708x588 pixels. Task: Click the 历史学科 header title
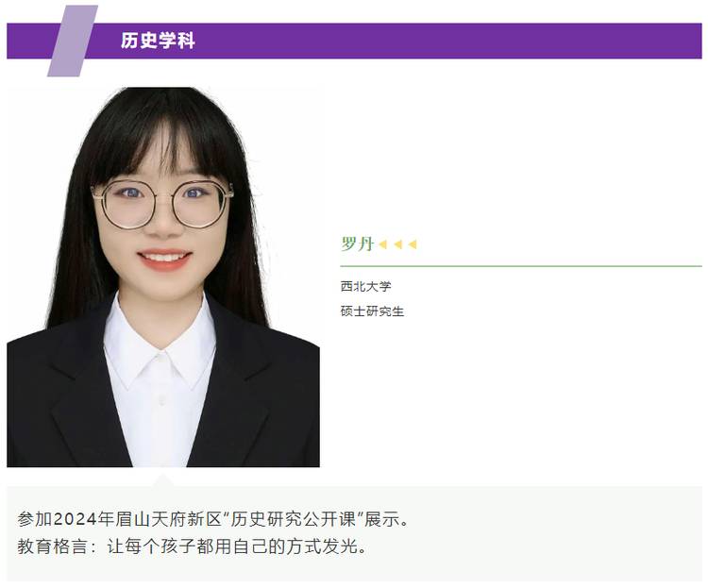coord(158,41)
